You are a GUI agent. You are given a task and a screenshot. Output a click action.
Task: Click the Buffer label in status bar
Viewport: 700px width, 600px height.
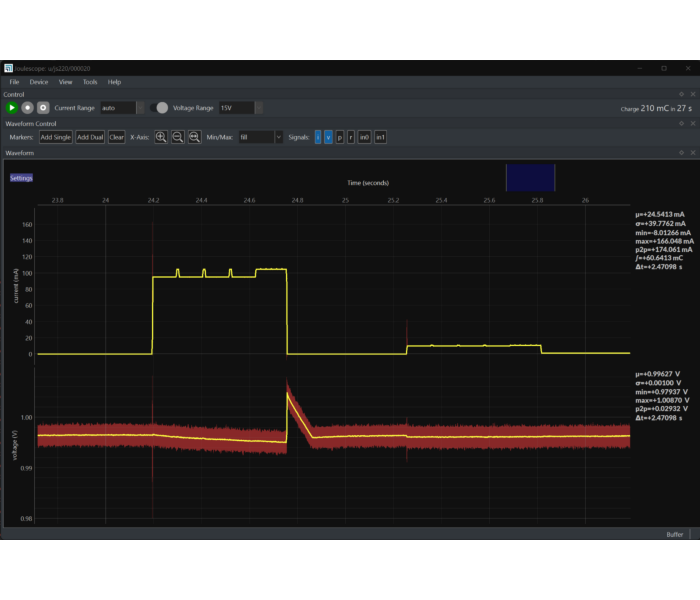(675, 534)
